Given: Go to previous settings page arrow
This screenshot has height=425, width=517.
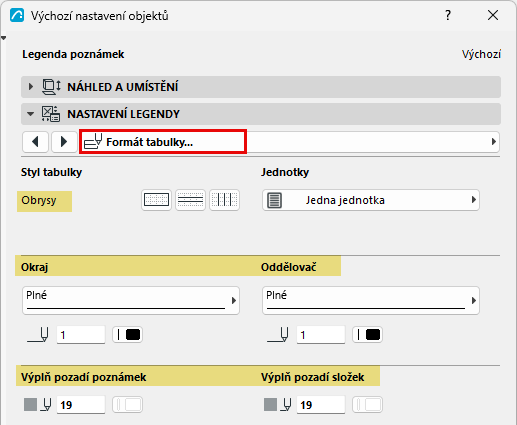Looking at the screenshot, I should (x=36, y=142).
